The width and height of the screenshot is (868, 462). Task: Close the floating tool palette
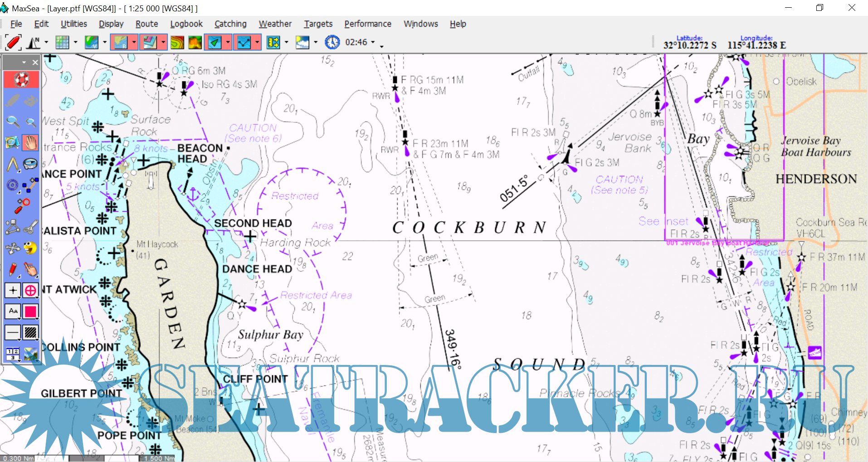click(35, 63)
